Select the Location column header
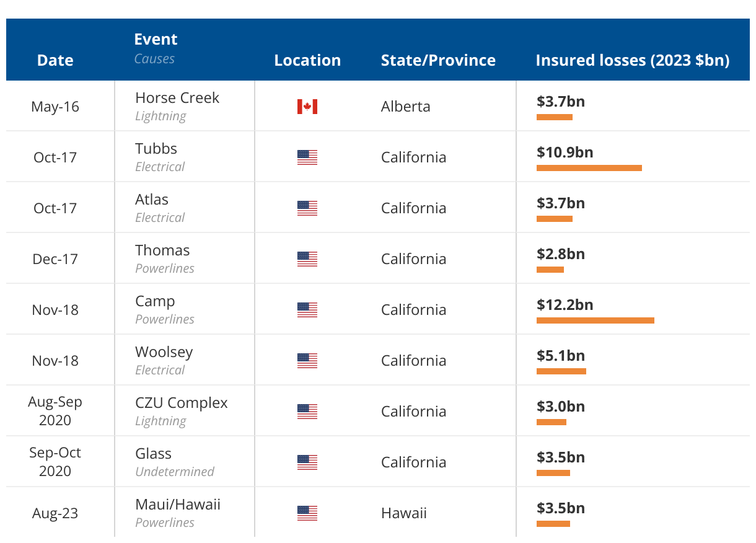The width and height of the screenshot is (756, 543). point(307,60)
